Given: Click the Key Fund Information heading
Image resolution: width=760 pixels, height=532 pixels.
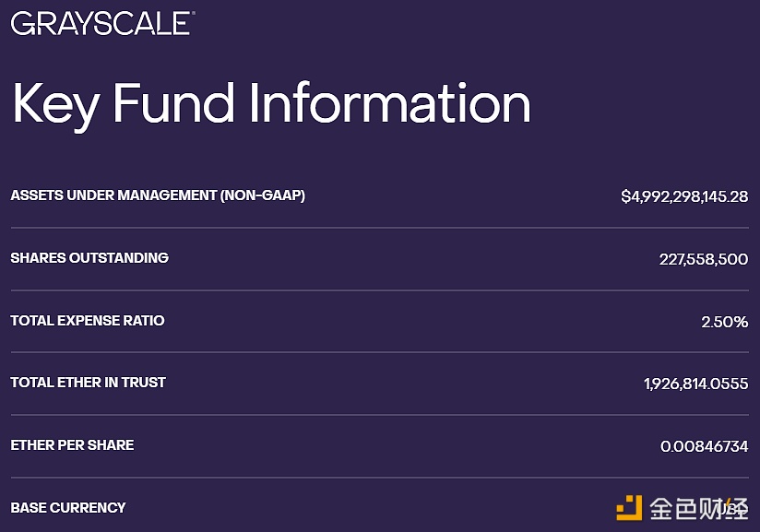Looking at the screenshot, I should point(271,104).
